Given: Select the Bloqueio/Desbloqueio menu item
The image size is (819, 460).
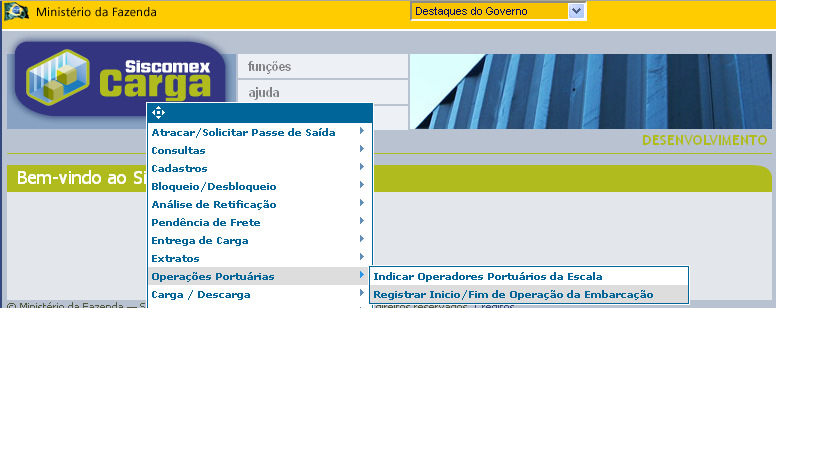Looking at the screenshot, I should tap(260, 186).
